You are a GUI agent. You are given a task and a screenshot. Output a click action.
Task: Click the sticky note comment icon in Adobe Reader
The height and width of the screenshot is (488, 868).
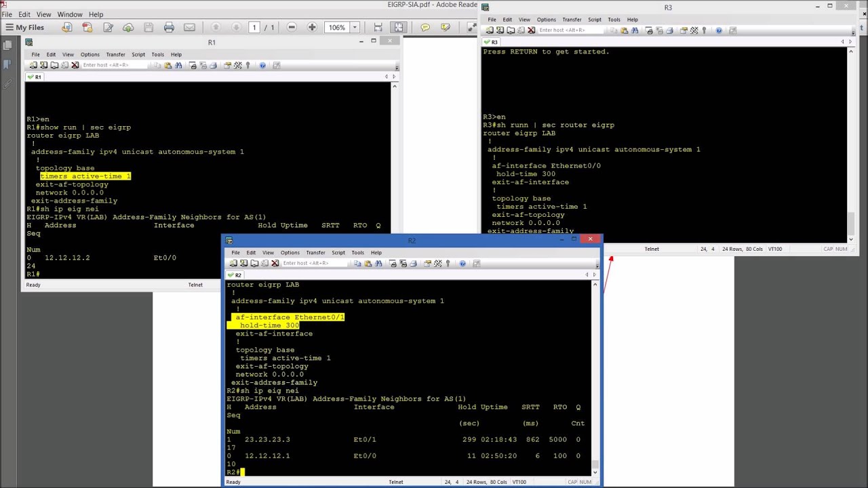click(x=425, y=27)
